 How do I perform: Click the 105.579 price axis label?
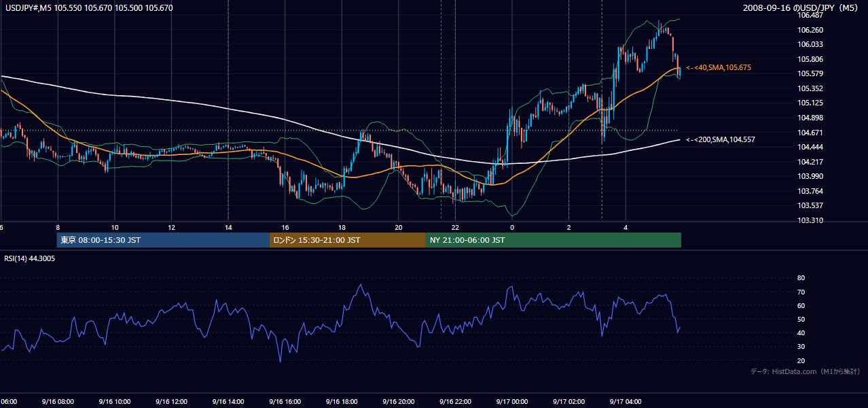tap(810, 73)
